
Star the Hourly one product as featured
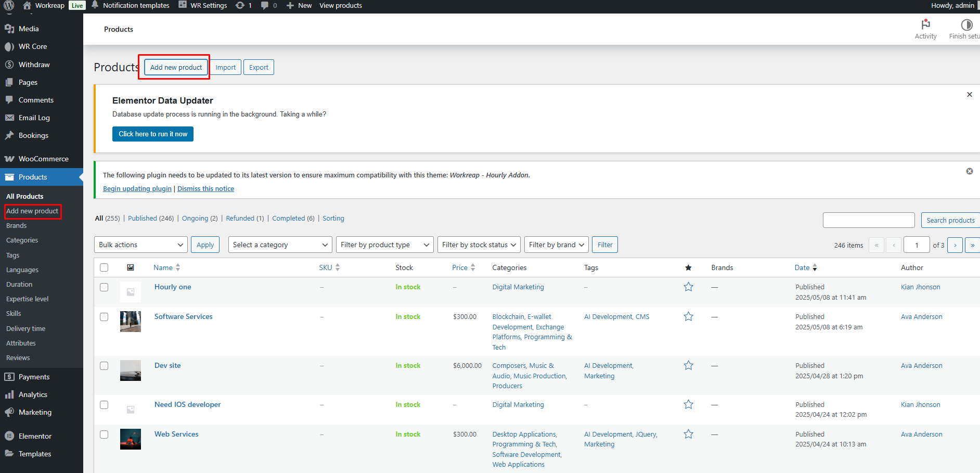pyautogui.click(x=688, y=287)
